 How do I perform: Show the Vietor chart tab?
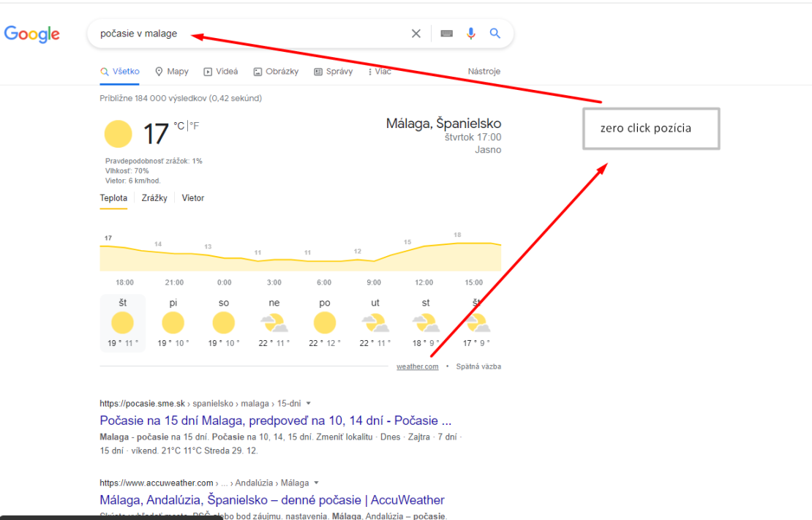coord(192,198)
